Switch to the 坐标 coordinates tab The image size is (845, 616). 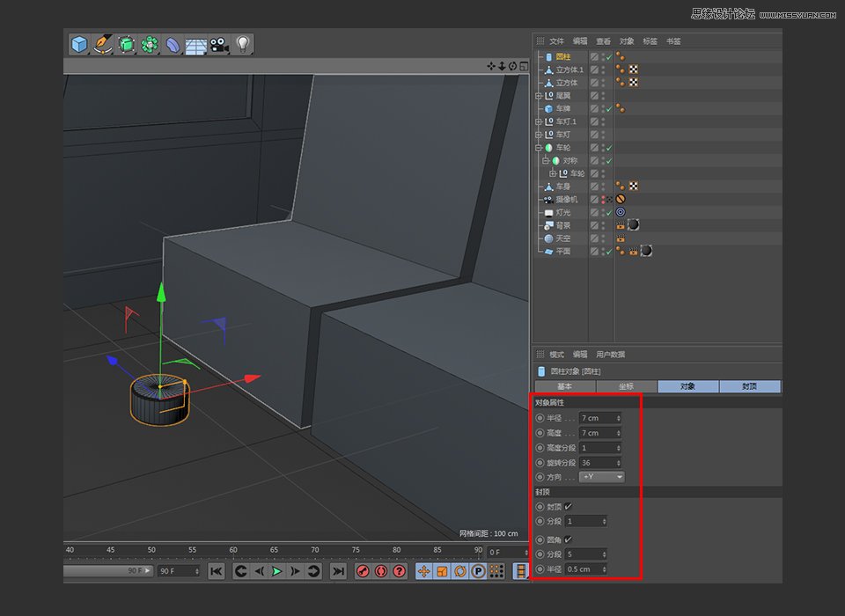(x=625, y=386)
